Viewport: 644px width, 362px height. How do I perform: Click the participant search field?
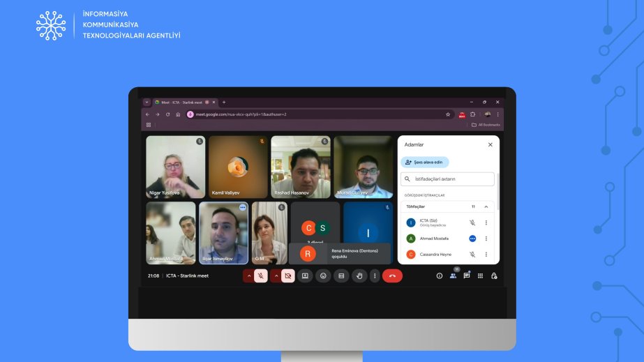(x=450, y=179)
